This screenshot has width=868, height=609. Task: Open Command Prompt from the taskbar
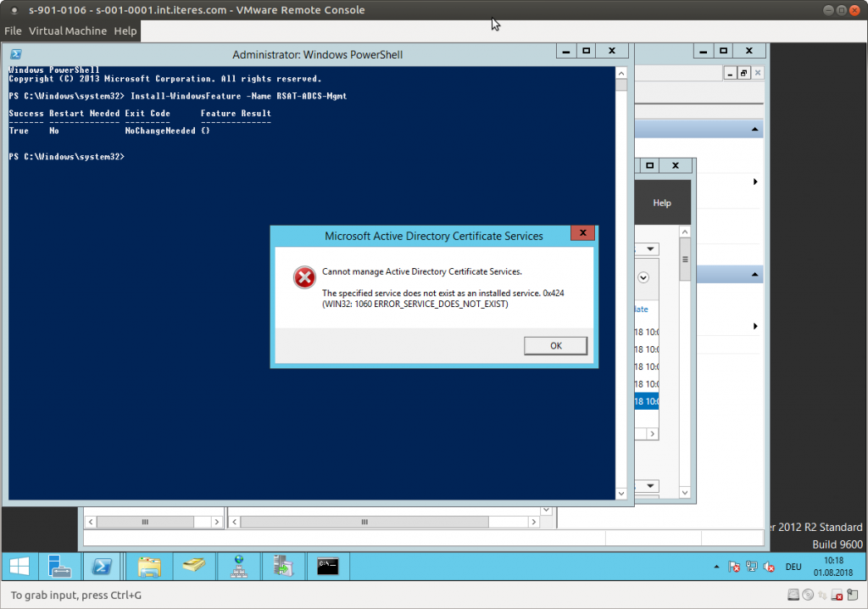pyautogui.click(x=328, y=567)
